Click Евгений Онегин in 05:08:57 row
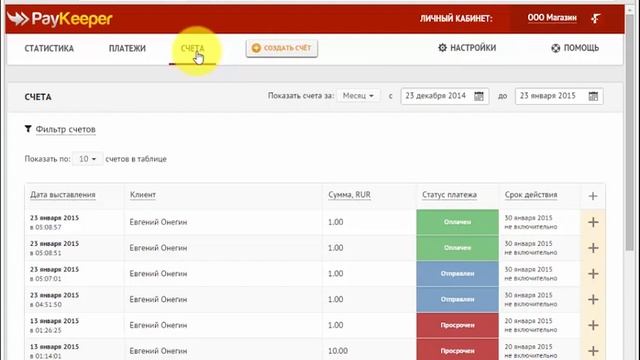 coord(158,222)
